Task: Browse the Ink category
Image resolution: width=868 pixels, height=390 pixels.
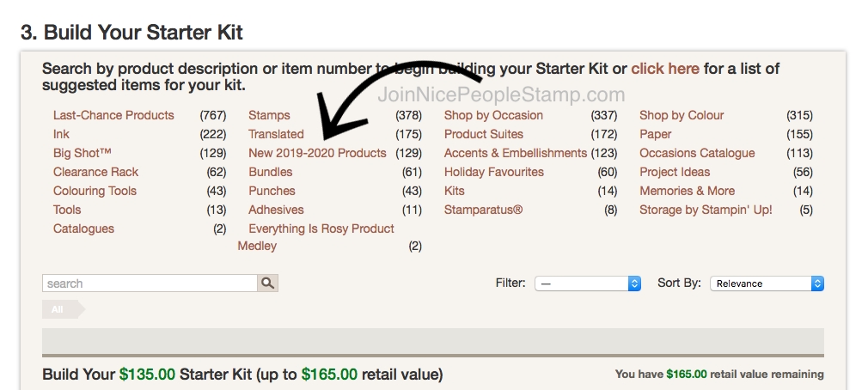Action: tap(61, 134)
